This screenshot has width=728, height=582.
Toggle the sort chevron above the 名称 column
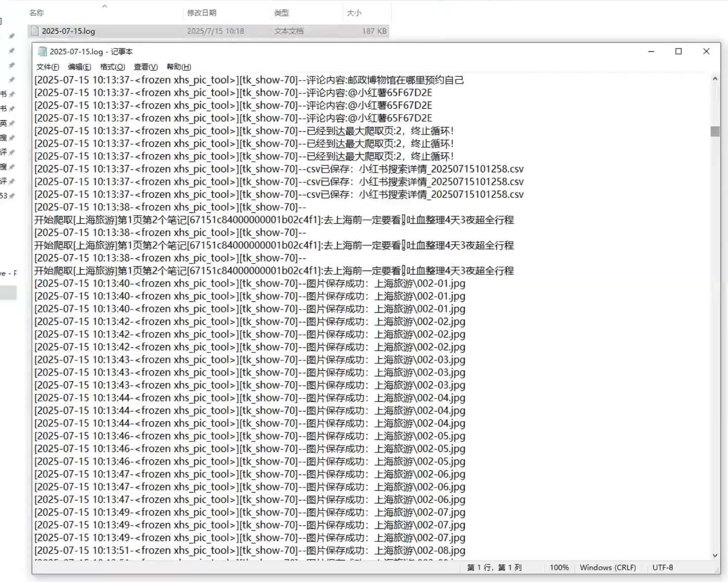[105, 6]
